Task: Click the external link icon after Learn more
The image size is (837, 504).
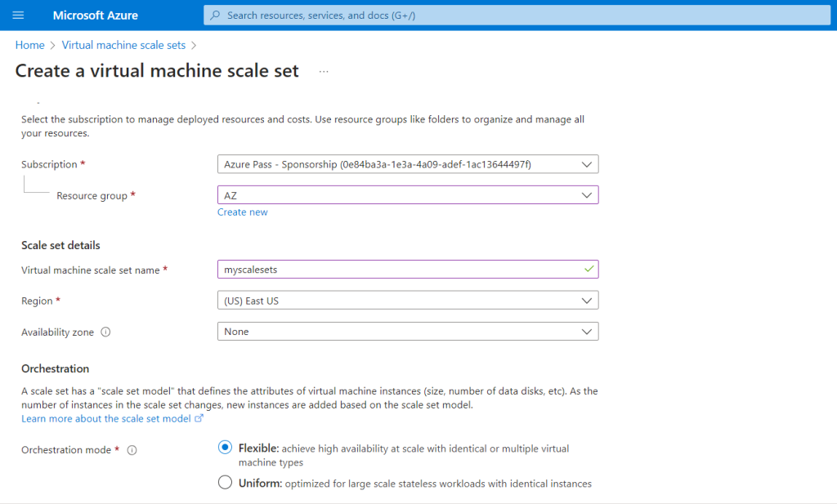Action: (x=199, y=418)
